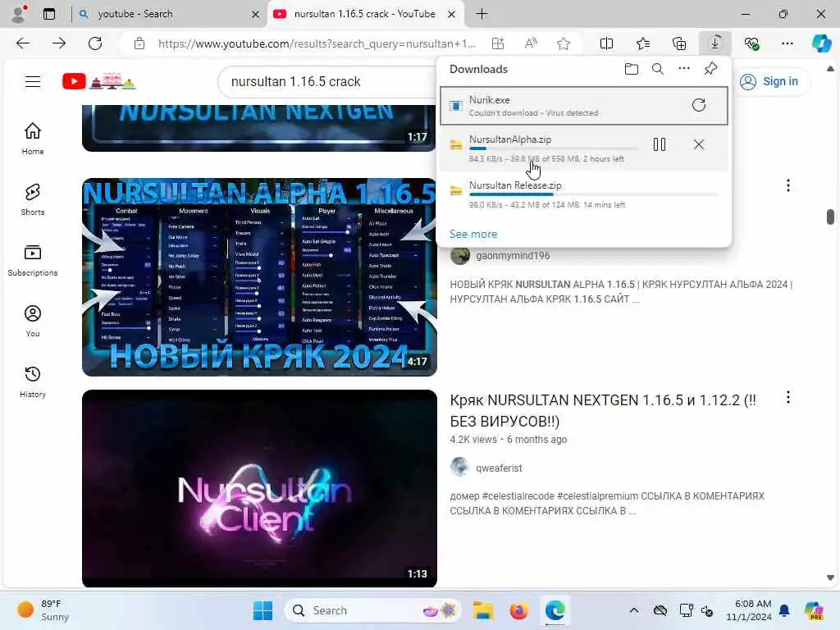Click the browser address bar URL

coord(317,43)
